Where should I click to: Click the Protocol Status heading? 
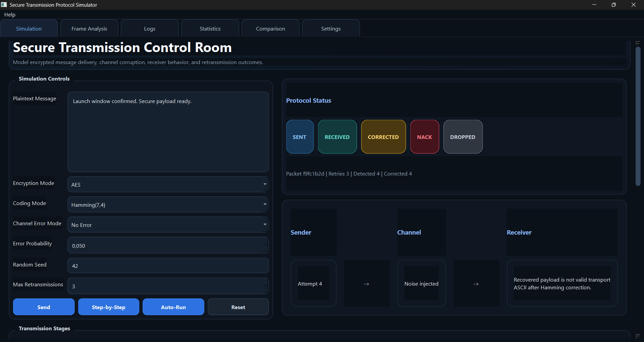[x=308, y=100]
